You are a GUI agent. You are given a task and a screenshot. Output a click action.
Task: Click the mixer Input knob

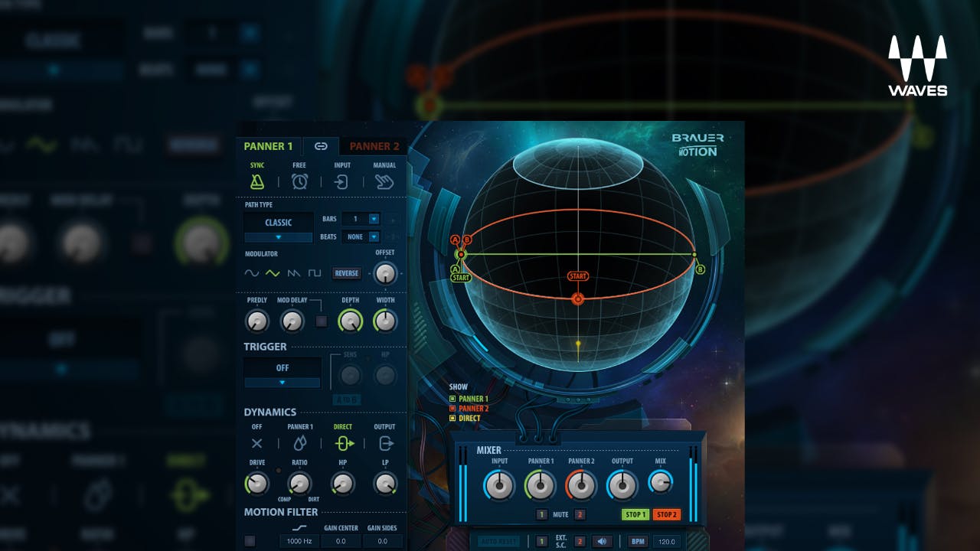(499, 485)
